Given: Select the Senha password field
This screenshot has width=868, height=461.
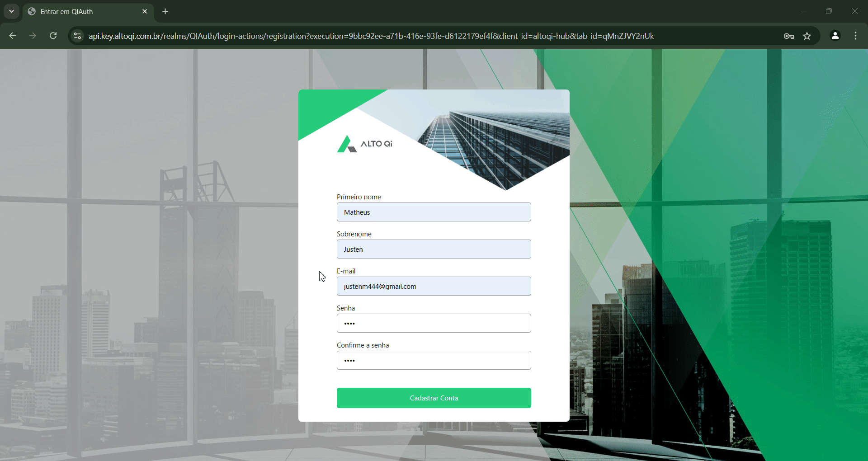Looking at the screenshot, I should (x=434, y=323).
